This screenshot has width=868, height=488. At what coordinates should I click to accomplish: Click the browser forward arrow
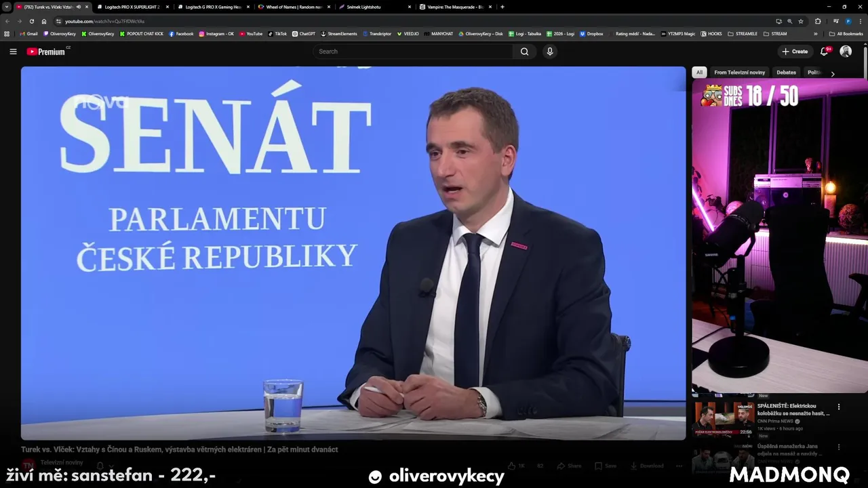point(20,21)
